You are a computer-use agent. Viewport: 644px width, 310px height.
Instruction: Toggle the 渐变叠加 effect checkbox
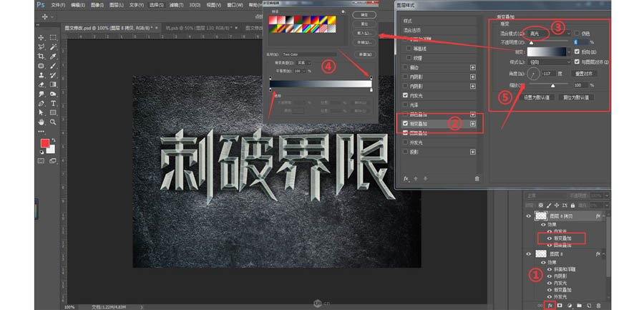[x=406, y=123]
